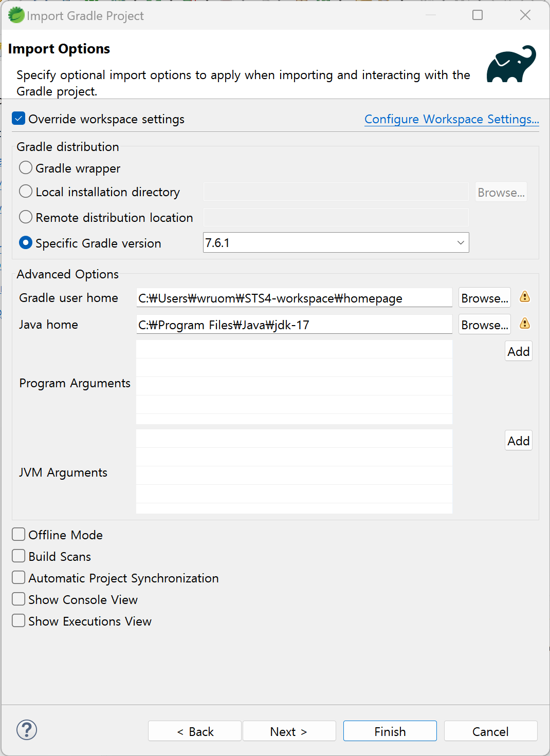The width and height of the screenshot is (550, 756).
Task: Proceed with the Next button
Action: [x=289, y=731]
